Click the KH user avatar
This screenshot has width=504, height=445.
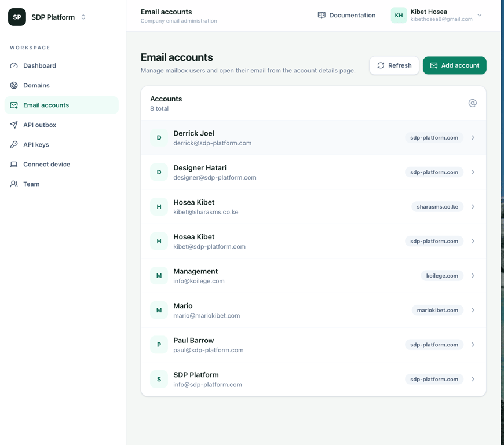[399, 16]
